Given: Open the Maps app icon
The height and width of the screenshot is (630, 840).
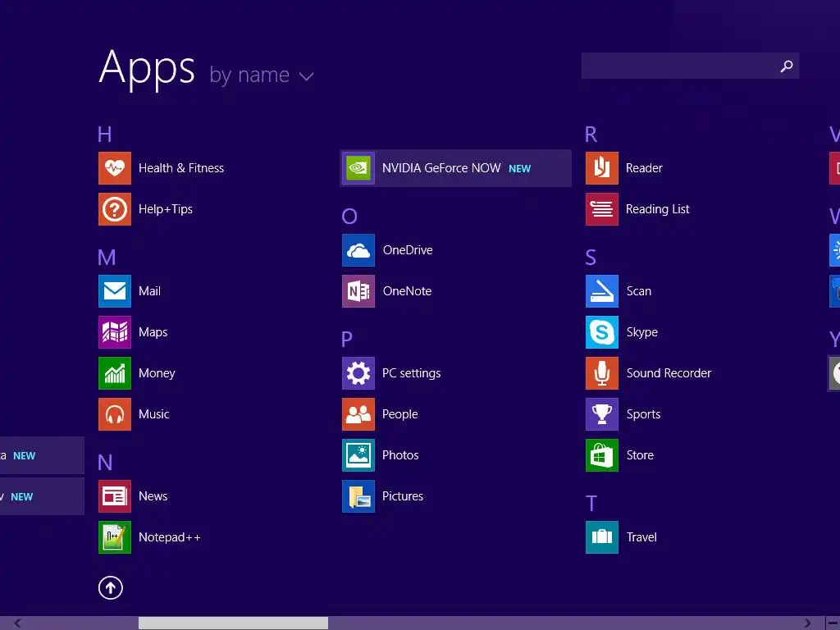Looking at the screenshot, I should coord(115,332).
